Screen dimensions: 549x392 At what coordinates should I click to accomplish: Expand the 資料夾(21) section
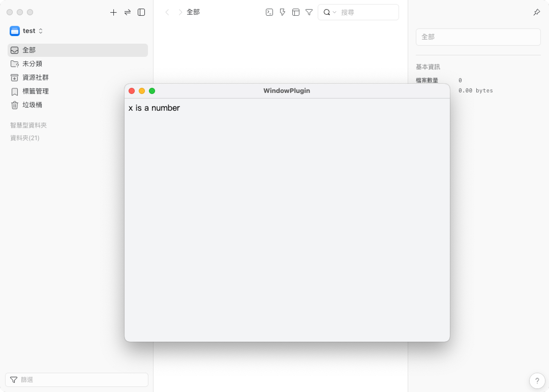[25, 138]
